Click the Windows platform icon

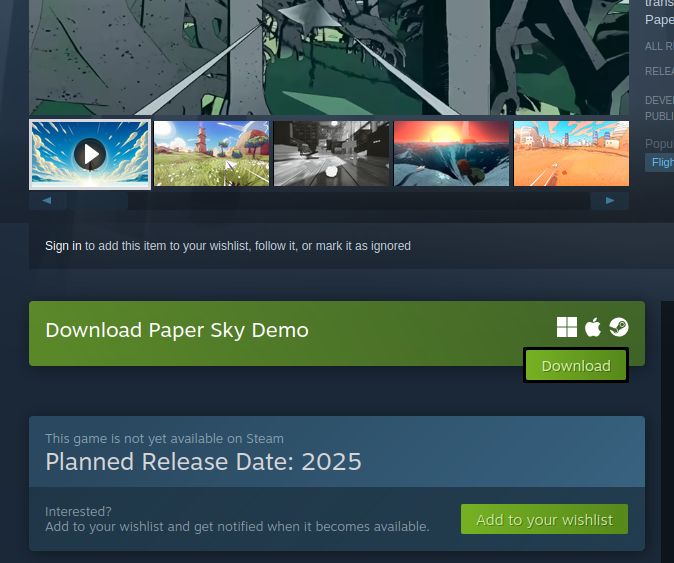[x=567, y=327]
